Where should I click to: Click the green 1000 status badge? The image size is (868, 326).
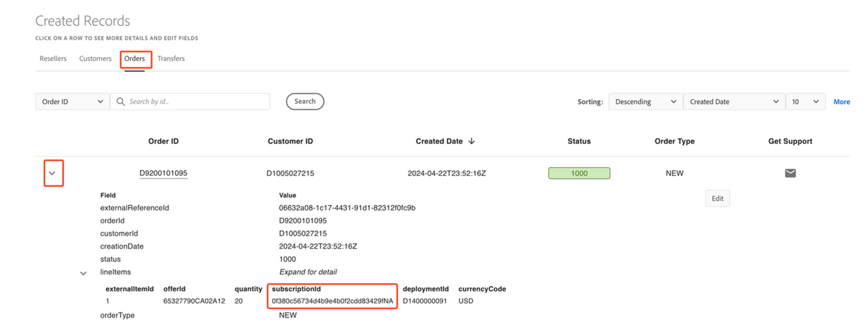point(579,173)
